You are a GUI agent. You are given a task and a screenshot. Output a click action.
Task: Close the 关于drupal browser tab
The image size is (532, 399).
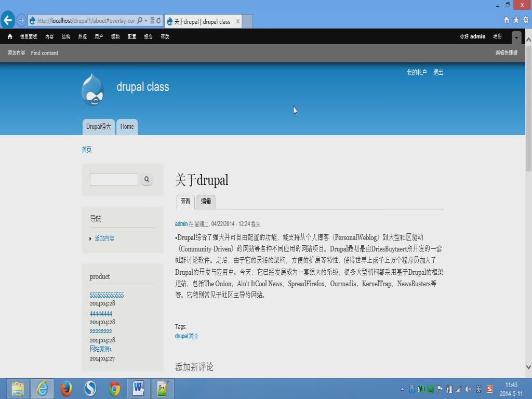pos(238,21)
